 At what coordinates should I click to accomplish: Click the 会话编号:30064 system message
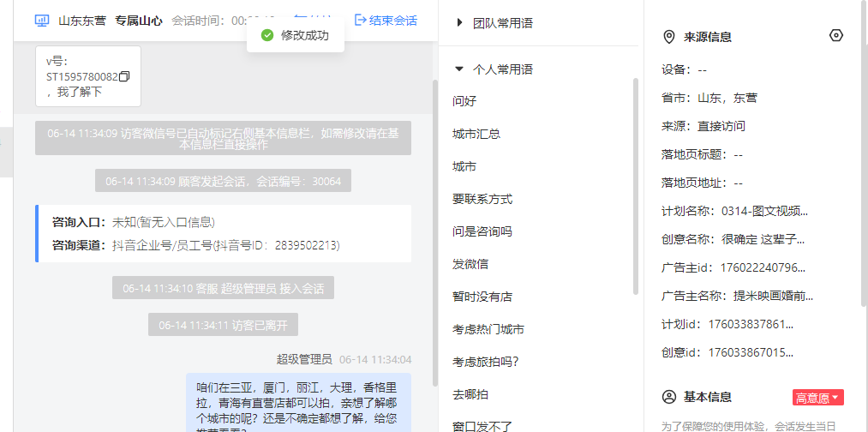coord(223,181)
